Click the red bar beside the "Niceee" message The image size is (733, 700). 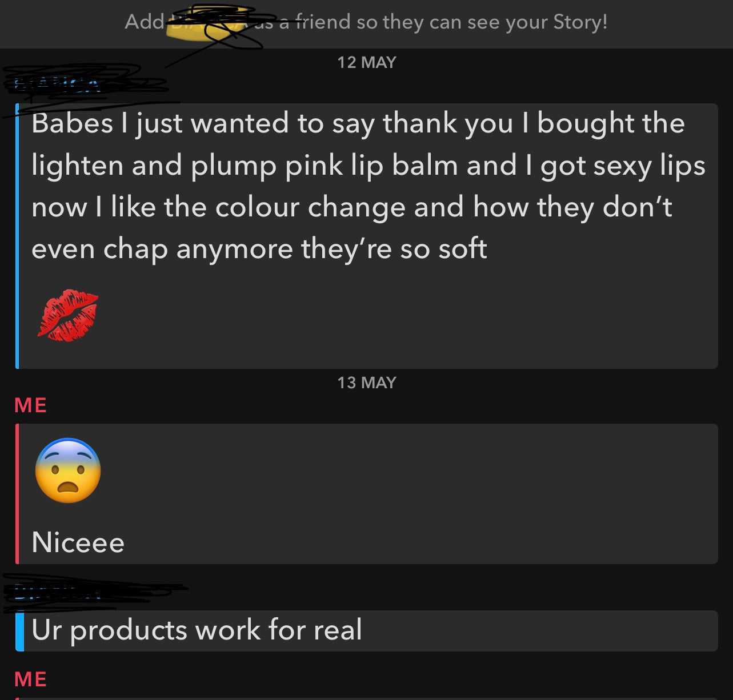point(17,493)
